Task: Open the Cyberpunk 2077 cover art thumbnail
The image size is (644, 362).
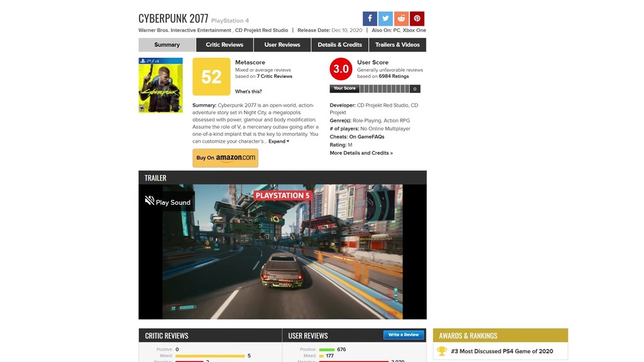Action: click(160, 85)
